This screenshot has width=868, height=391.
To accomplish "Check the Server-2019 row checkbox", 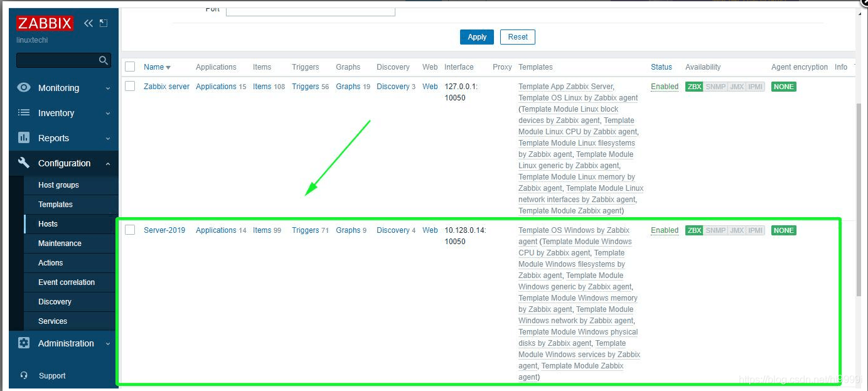I will tap(130, 230).
